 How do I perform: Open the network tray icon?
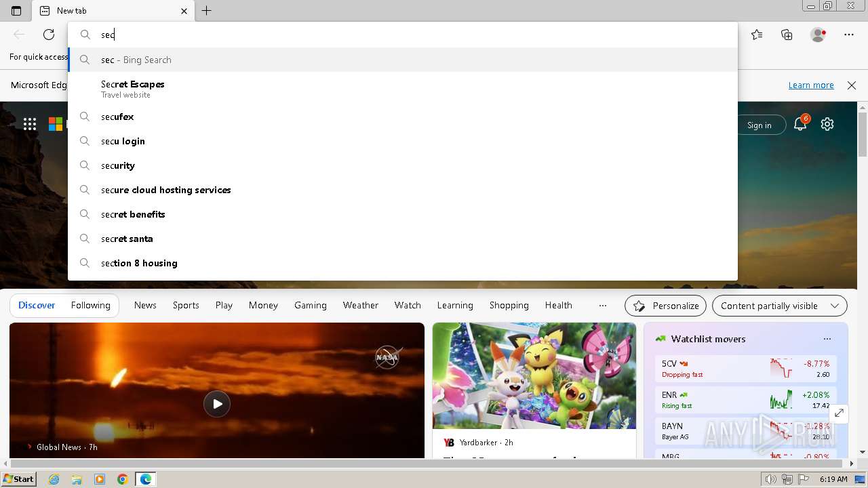(787, 479)
